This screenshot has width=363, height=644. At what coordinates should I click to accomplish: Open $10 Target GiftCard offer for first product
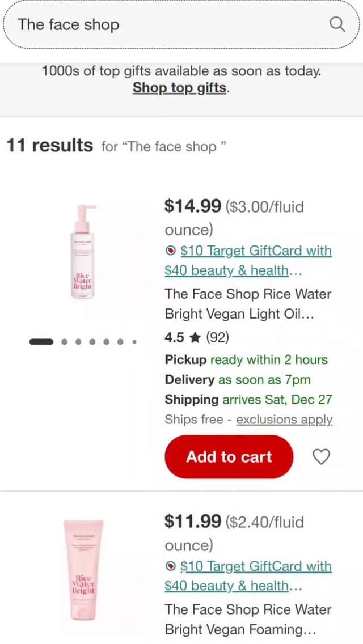point(248,261)
